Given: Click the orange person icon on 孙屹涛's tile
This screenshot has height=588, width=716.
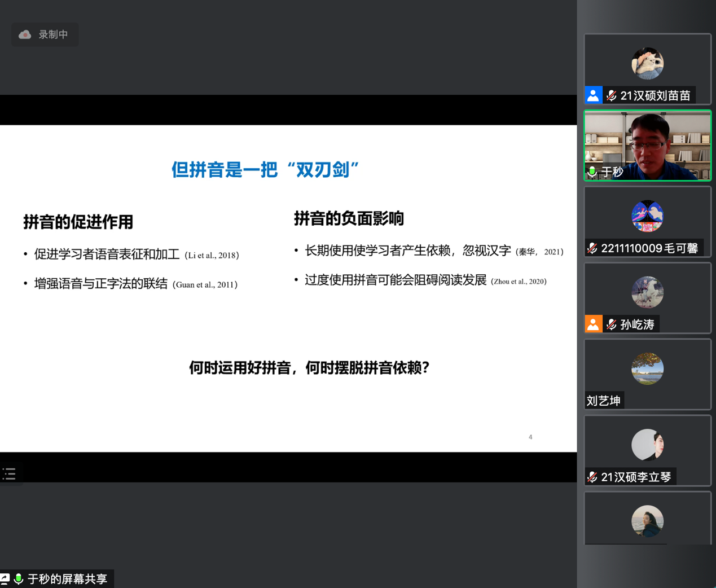Looking at the screenshot, I should pyautogui.click(x=593, y=324).
